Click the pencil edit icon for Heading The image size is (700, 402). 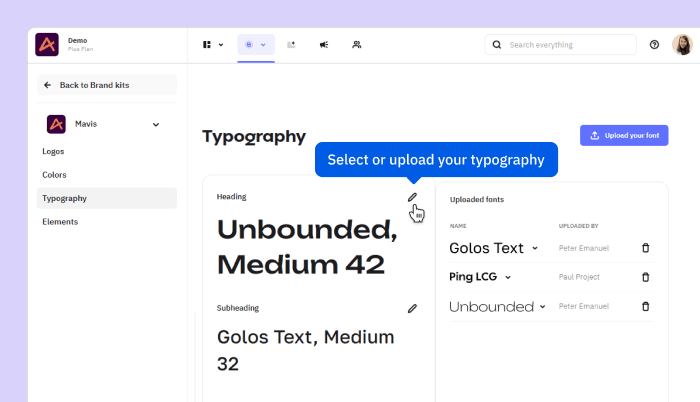pos(412,198)
